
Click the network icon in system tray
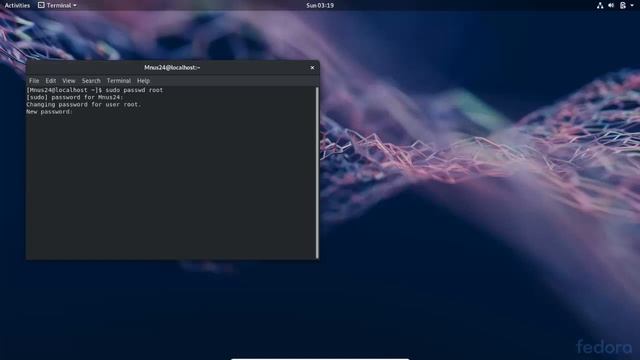click(x=600, y=5)
